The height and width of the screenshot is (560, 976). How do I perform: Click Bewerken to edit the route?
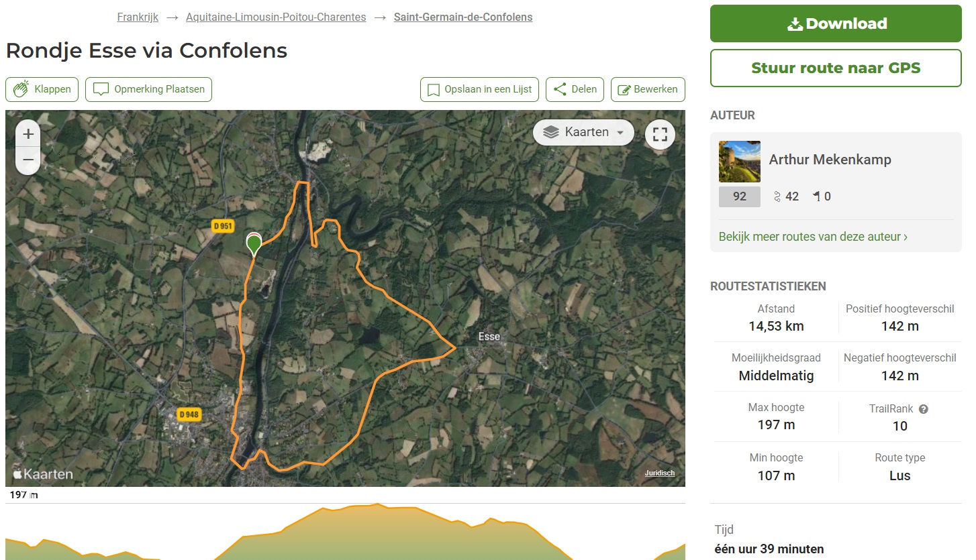point(648,89)
